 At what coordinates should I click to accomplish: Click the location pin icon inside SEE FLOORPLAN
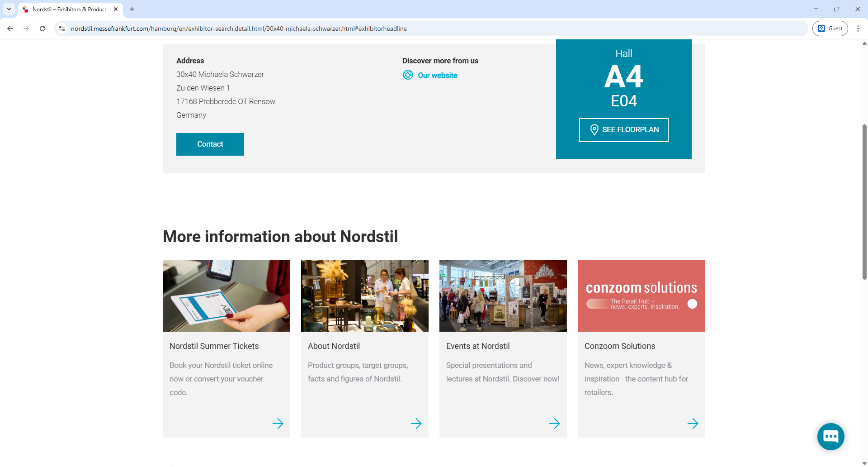tap(595, 130)
